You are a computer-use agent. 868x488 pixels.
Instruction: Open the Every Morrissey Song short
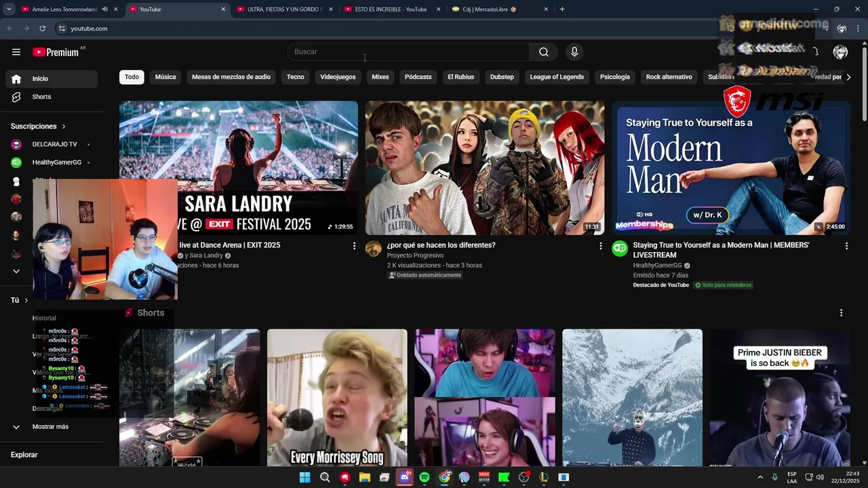tap(337, 398)
